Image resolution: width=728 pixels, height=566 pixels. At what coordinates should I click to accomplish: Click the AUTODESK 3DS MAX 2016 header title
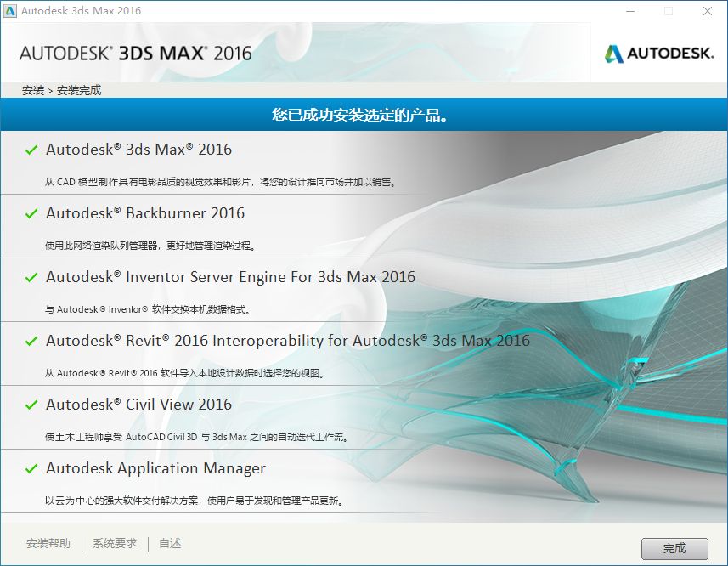[x=136, y=54]
